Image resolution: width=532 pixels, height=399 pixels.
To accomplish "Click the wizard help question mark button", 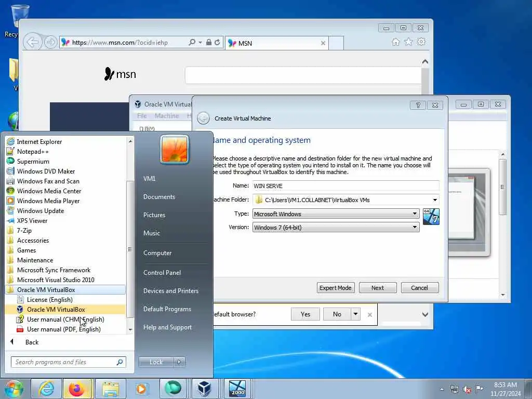I will coord(418,105).
